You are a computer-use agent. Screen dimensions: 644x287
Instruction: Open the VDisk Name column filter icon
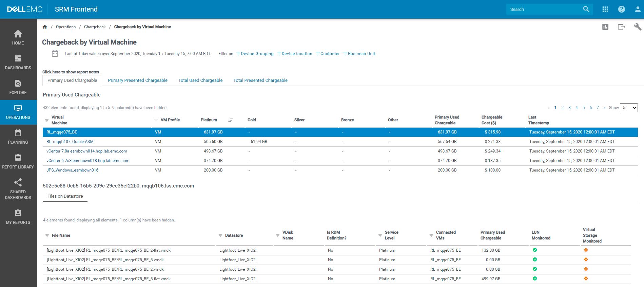coord(278,235)
